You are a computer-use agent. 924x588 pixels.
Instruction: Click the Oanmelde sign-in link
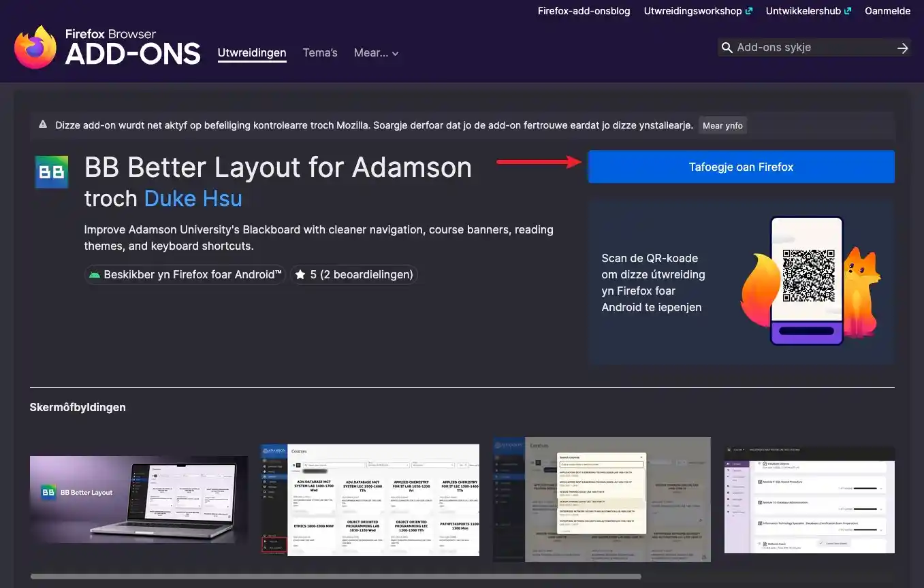pyautogui.click(x=887, y=11)
